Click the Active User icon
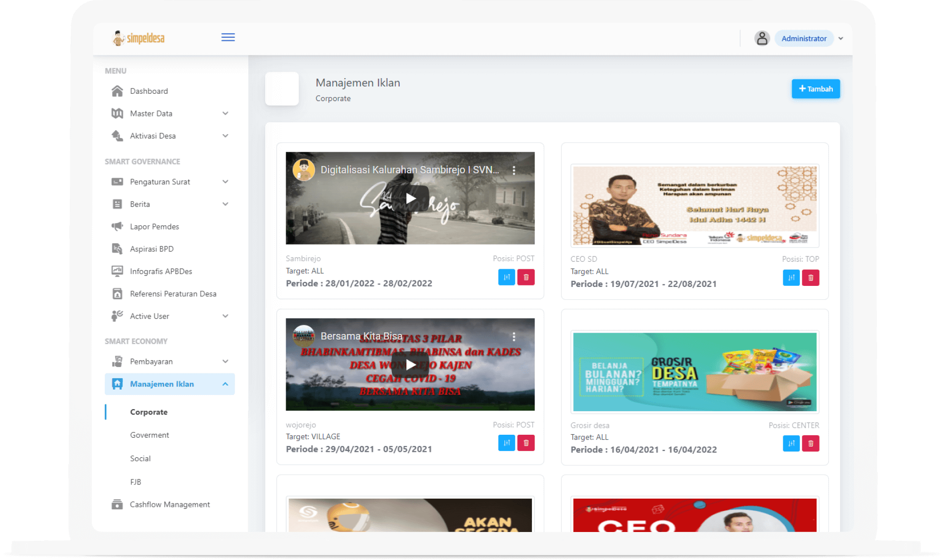Viewport: 944px width, 560px height. pos(117,316)
